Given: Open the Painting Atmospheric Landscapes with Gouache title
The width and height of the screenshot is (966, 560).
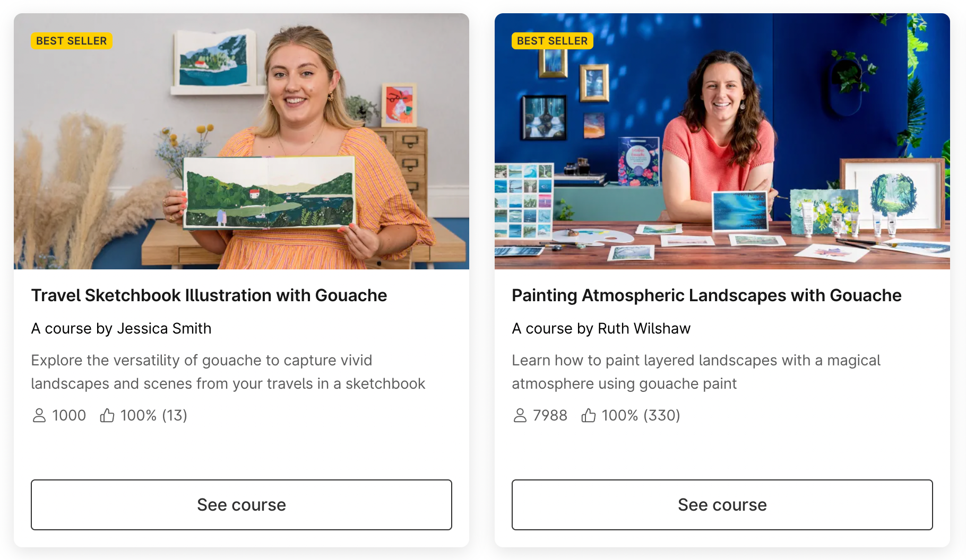Looking at the screenshot, I should click(x=706, y=295).
